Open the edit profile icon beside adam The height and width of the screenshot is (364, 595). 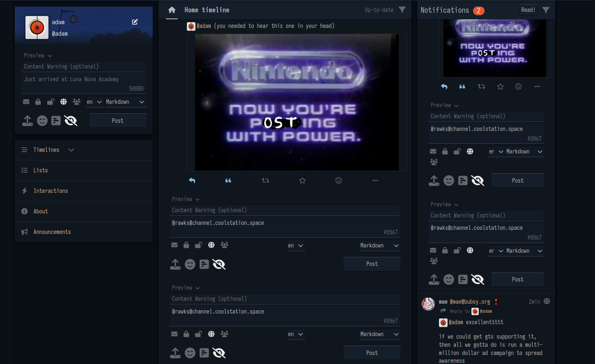[135, 22]
